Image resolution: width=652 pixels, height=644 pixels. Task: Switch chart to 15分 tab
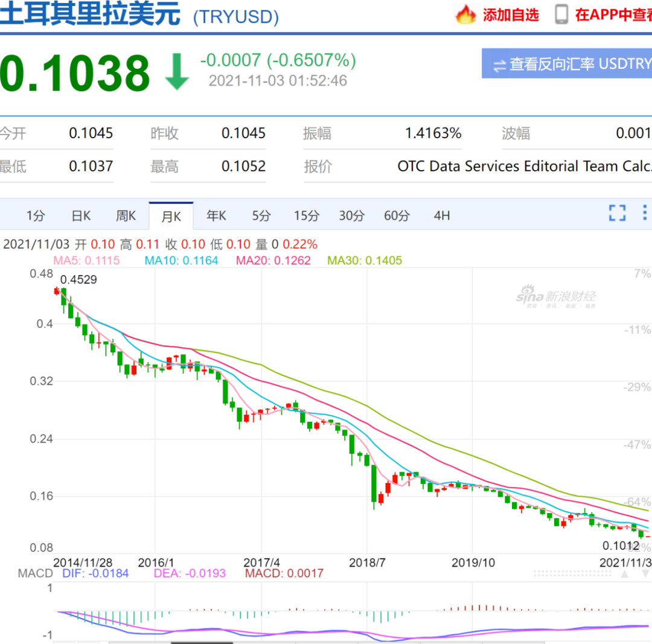pyautogui.click(x=307, y=216)
